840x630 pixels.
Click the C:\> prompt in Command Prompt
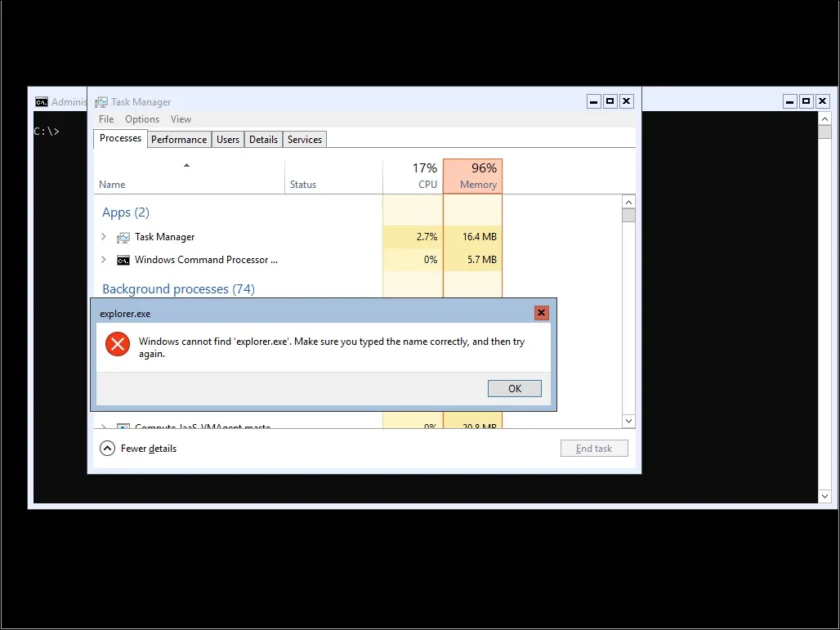pos(47,131)
